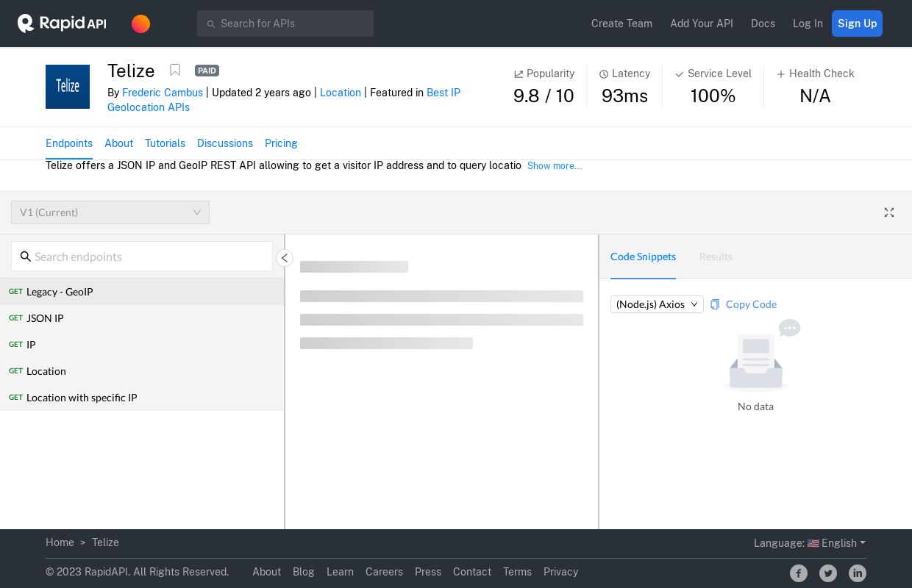Click Telize in the breadcrumb
The width and height of the screenshot is (912, 588).
(105, 542)
